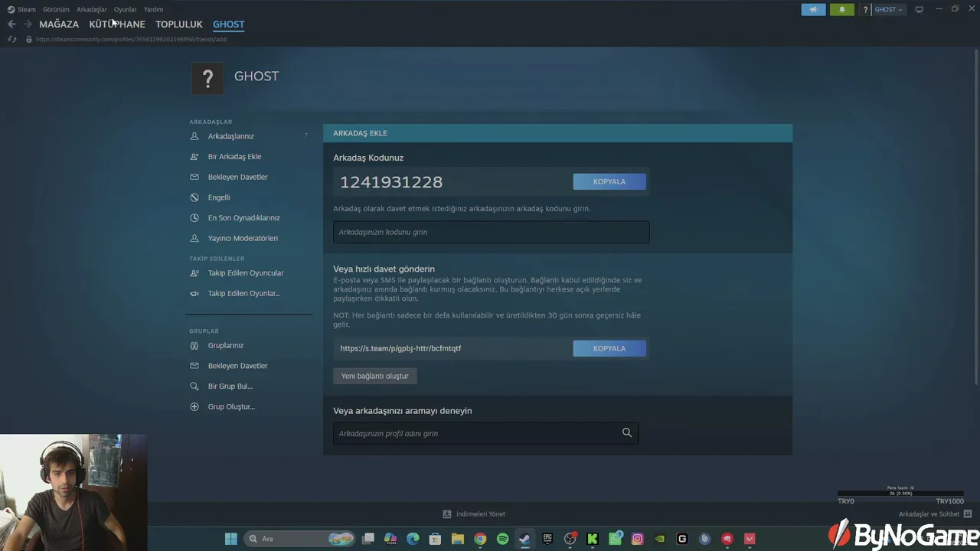Viewport: 980px width, 551px height.
Task: Switch to the GHOST profile tab
Action: click(229, 24)
